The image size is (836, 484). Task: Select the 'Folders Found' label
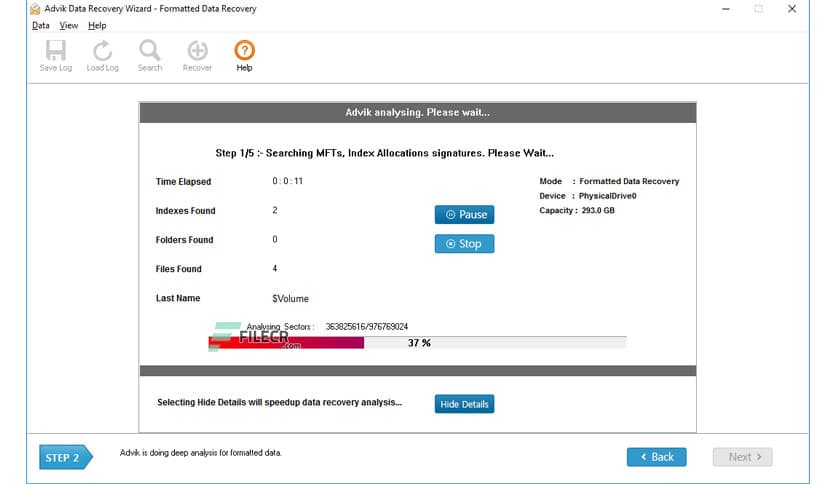(184, 240)
